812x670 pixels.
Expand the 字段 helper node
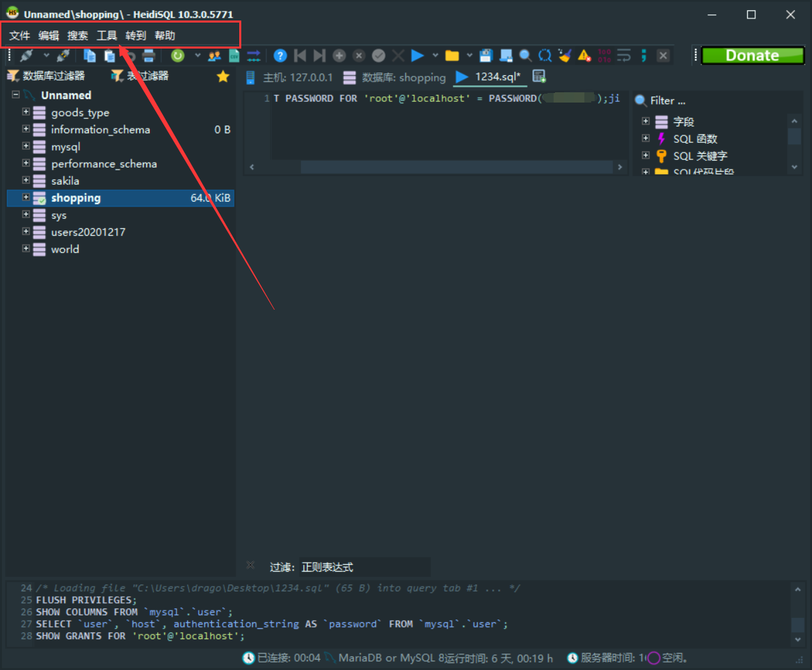[646, 121]
